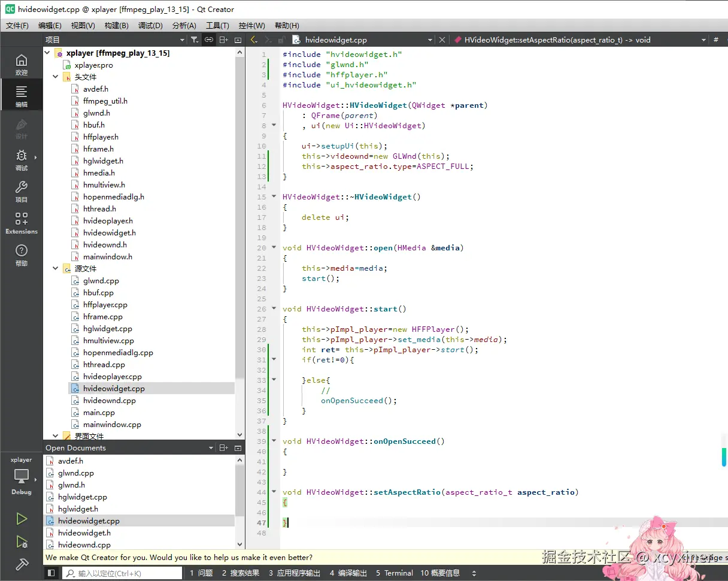Start debugging with the Run-with-bug button

pyautogui.click(x=22, y=542)
